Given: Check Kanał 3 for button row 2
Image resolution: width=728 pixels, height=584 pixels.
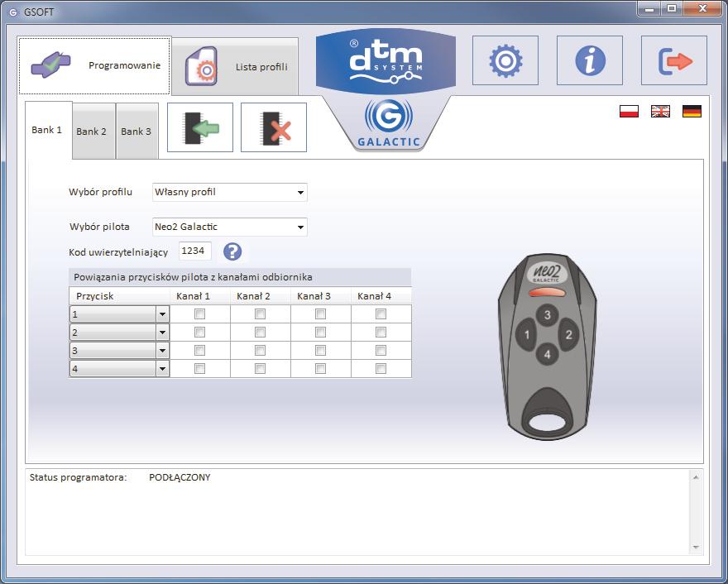Looking at the screenshot, I should 320,333.
